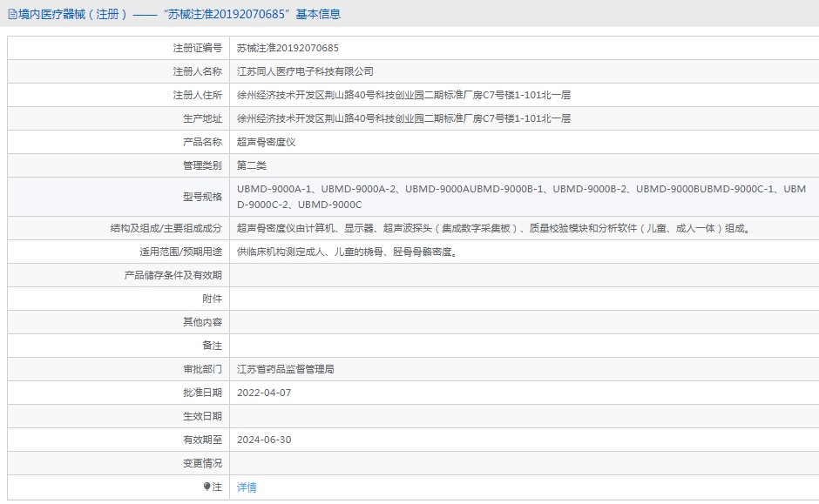Click the 型号规格 label
819x504 pixels.
[203, 197]
